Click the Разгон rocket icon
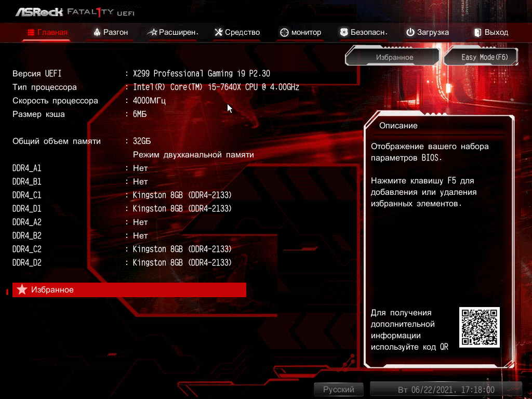 click(97, 32)
